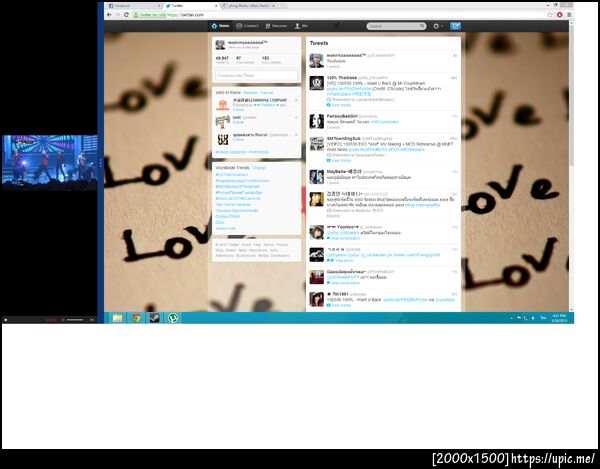Open the first hashtag in Worldwide Trends
This screenshot has height=469, width=600.
(x=232, y=175)
